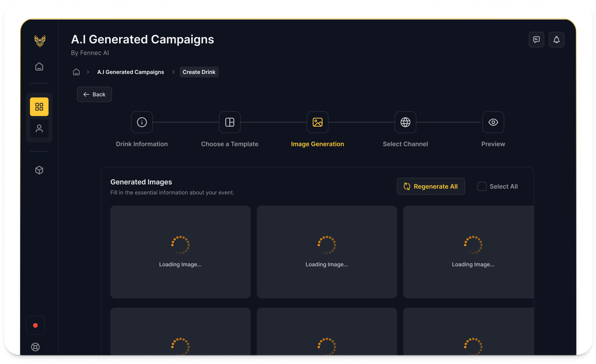The width and height of the screenshot is (596, 364).
Task: Click the Image Generation step icon
Action: tap(318, 122)
